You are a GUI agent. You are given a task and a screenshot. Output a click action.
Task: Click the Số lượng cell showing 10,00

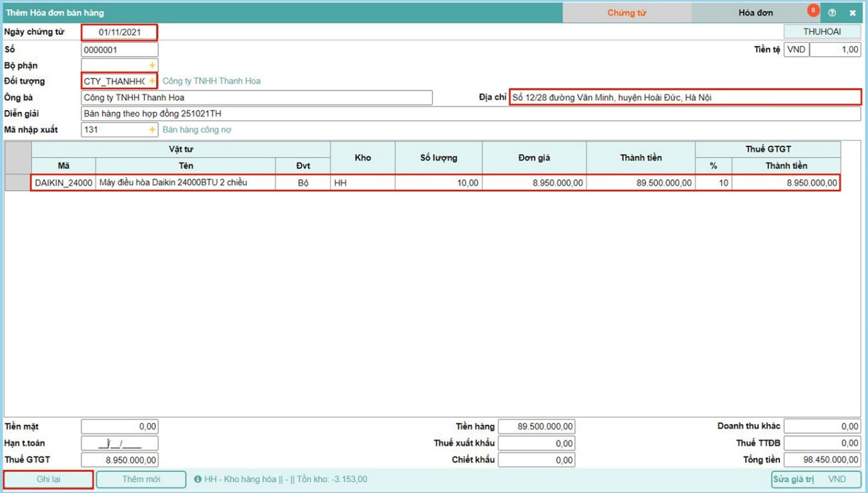(x=438, y=183)
